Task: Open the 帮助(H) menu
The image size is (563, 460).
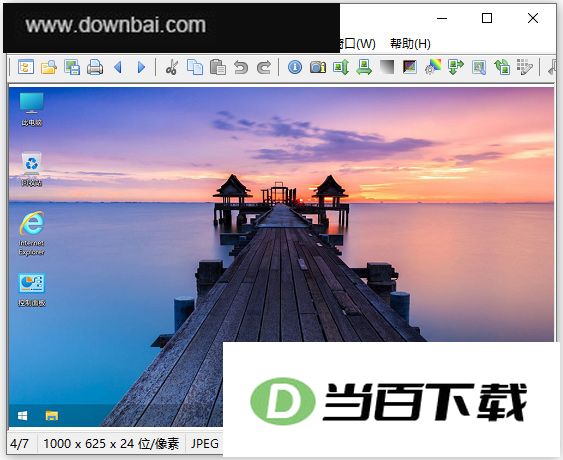Action: pos(410,44)
